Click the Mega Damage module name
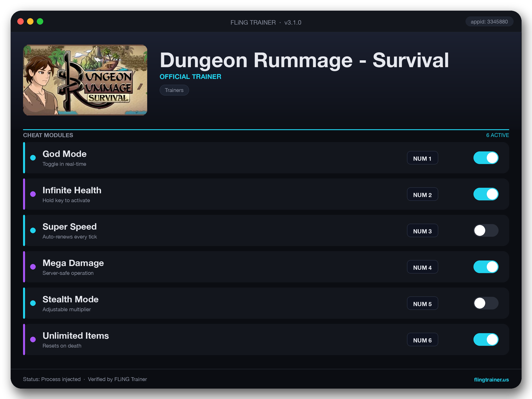Image resolution: width=532 pixels, height=399 pixels. [73, 263]
